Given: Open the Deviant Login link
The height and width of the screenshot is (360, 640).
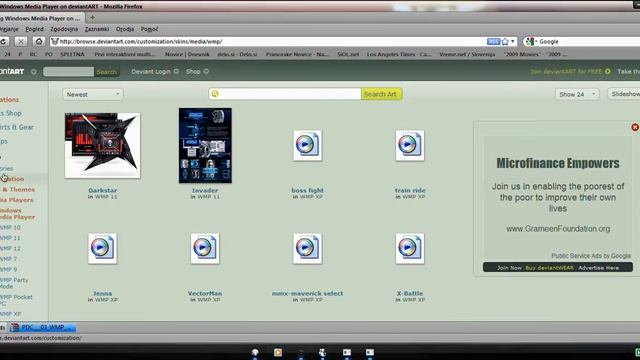Looking at the screenshot, I should [151, 71].
